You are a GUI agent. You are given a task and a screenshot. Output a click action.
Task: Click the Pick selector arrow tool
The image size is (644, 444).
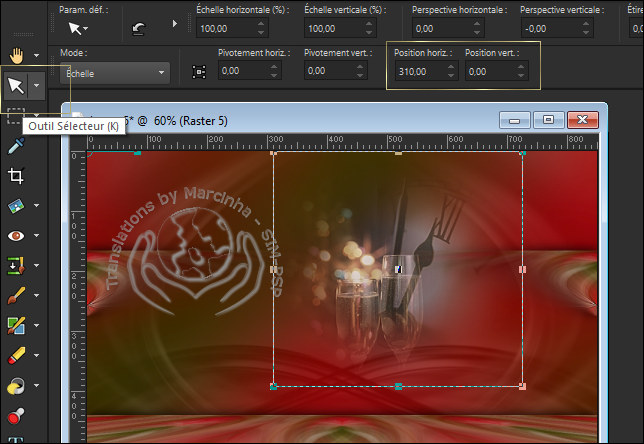click(x=15, y=86)
